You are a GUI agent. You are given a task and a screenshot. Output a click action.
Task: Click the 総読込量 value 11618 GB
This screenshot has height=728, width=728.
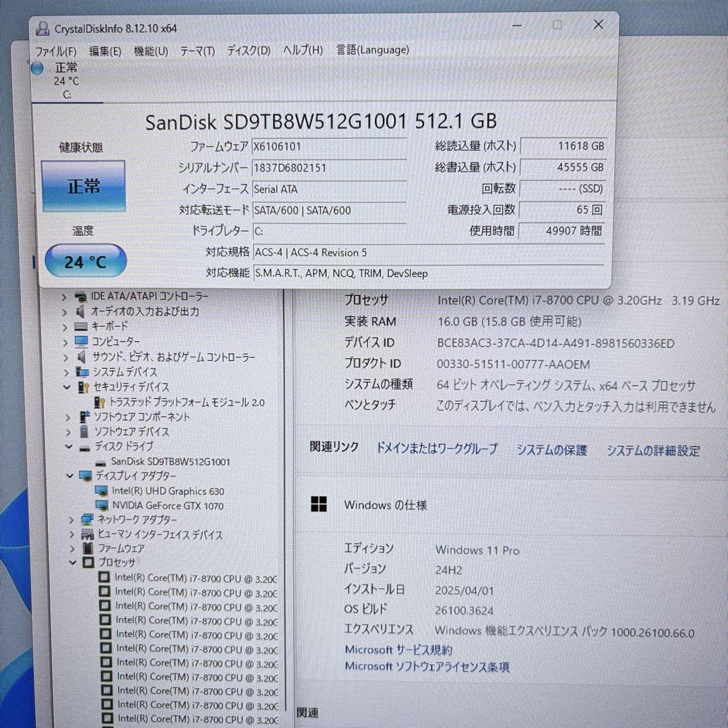[563, 146]
